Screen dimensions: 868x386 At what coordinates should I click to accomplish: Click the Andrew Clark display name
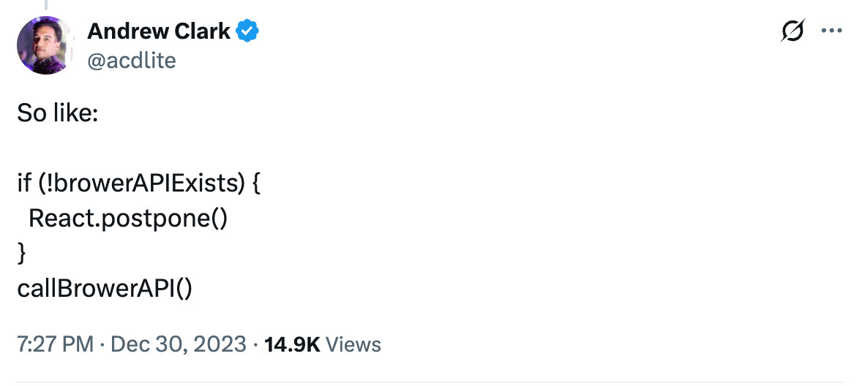[x=159, y=31]
